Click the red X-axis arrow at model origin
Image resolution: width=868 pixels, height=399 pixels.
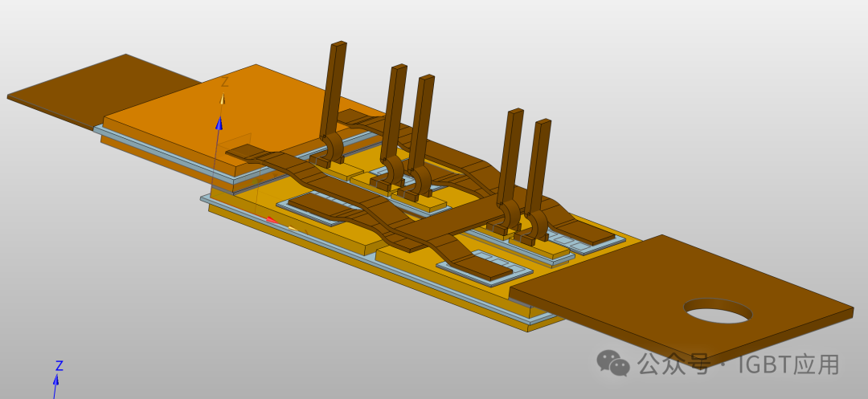pos(272,220)
